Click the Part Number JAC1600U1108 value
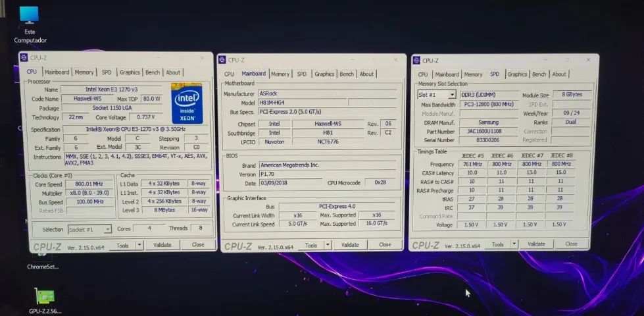Image resolution: width=644 pixels, height=316 pixels. [489, 132]
